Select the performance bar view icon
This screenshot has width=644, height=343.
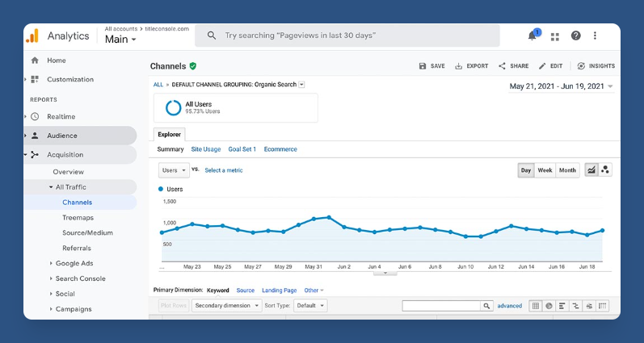562,306
